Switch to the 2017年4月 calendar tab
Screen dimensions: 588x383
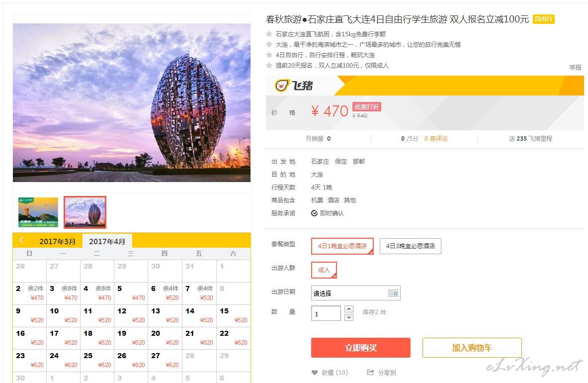pos(107,242)
